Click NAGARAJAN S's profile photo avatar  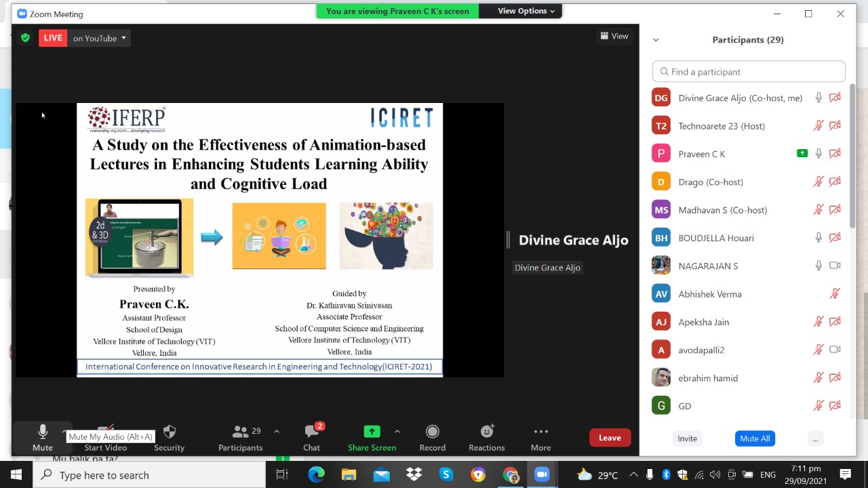coord(661,266)
